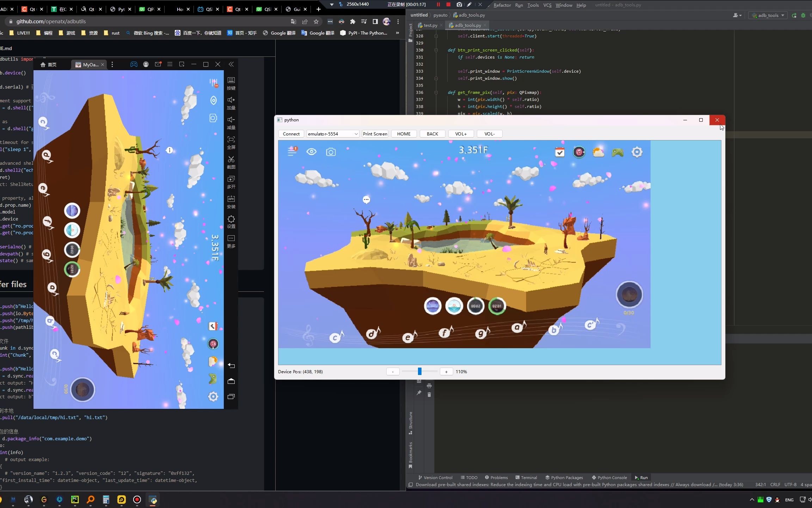Click the 截图 scissors screenshot icon

231,162
